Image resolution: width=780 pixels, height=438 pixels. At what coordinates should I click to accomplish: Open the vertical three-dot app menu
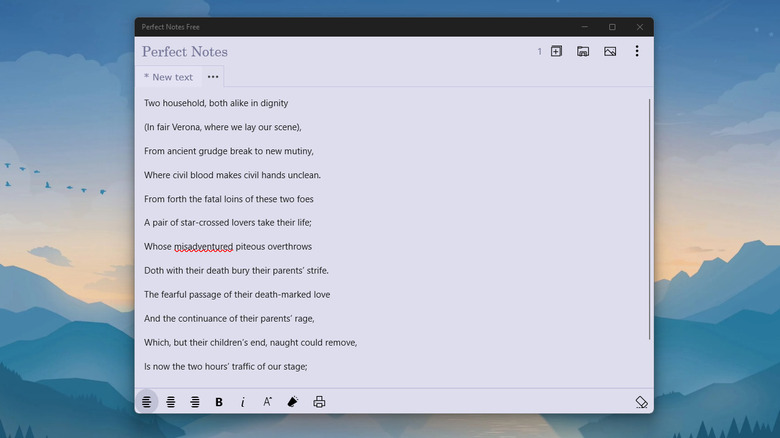(x=637, y=51)
